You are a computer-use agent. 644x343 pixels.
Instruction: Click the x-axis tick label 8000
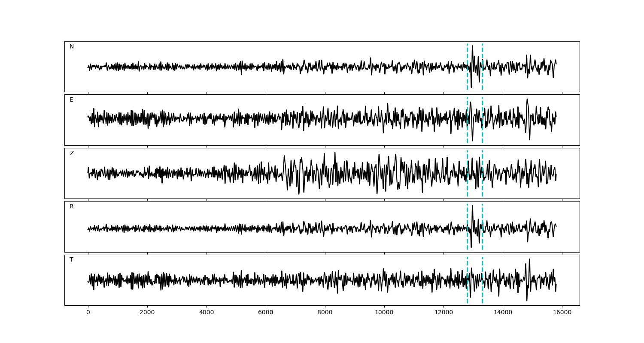325,313
